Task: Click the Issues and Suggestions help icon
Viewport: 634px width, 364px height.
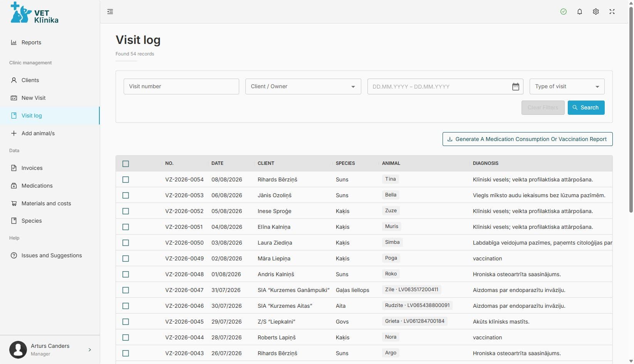Action: pyautogui.click(x=14, y=255)
